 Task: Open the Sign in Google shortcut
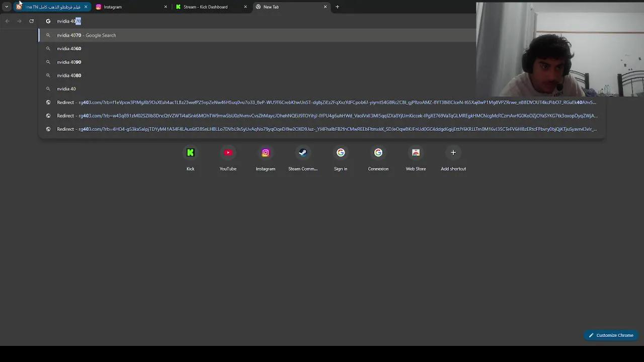tap(341, 158)
